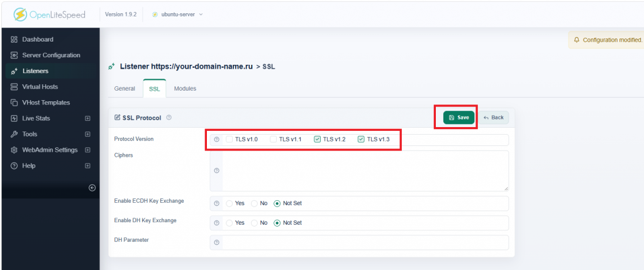This screenshot has width=644, height=270.
Task: Click the Configuration modified bell icon
Action: pos(577,40)
